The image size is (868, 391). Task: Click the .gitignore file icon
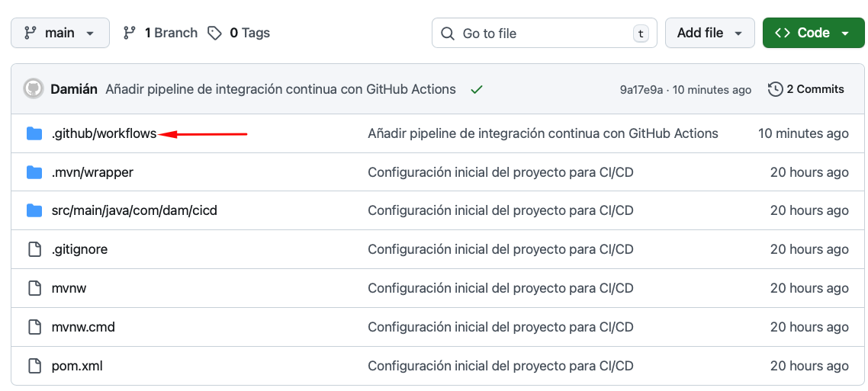pos(34,250)
